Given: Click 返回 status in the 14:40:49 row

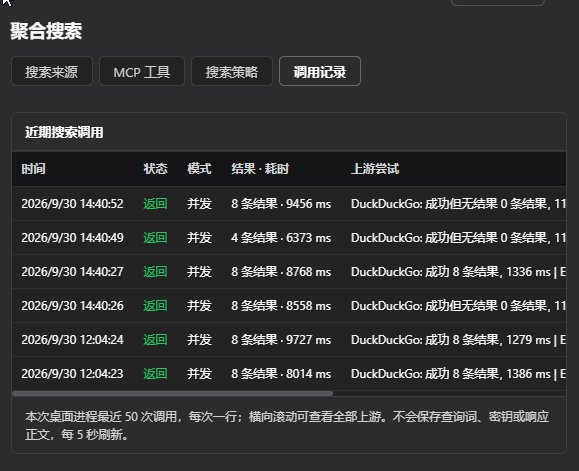Looking at the screenshot, I should coord(155,238).
